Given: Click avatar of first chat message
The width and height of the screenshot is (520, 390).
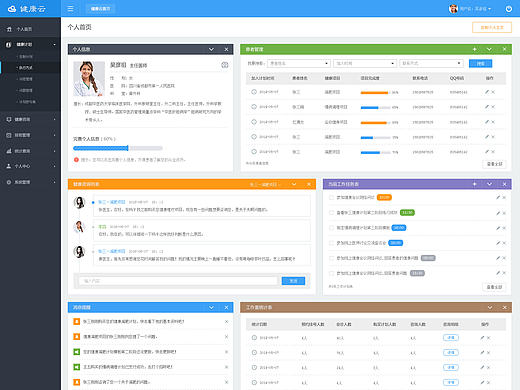Looking at the screenshot, I should pyautogui.click(x=79, y=202).
